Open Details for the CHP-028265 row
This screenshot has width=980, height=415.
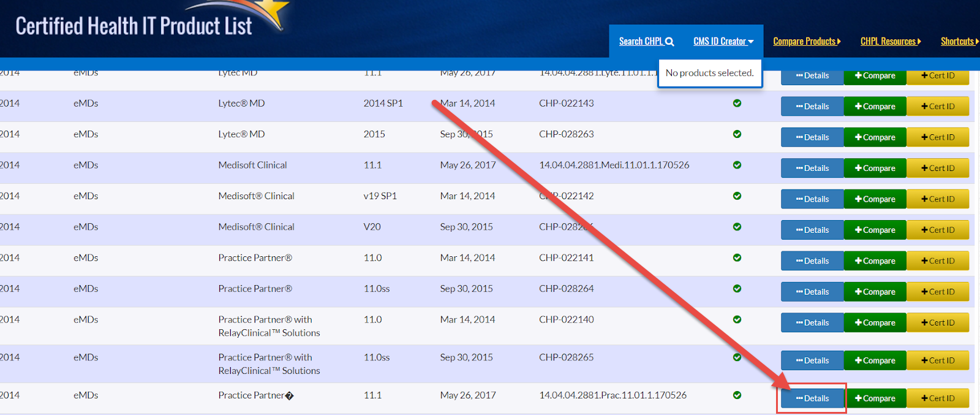[812, 360]
